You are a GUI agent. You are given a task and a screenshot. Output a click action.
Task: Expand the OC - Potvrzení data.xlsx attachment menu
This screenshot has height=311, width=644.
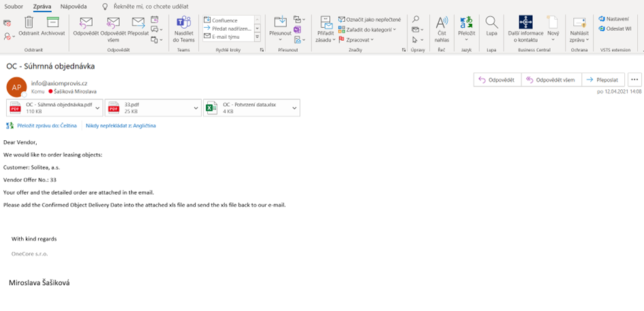coord(295,108)
